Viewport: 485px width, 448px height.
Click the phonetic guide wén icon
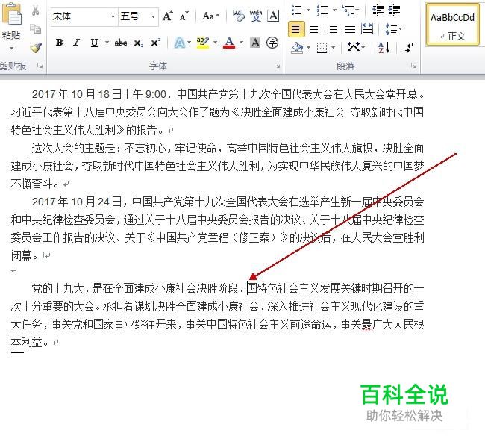[x=256, y=16]
